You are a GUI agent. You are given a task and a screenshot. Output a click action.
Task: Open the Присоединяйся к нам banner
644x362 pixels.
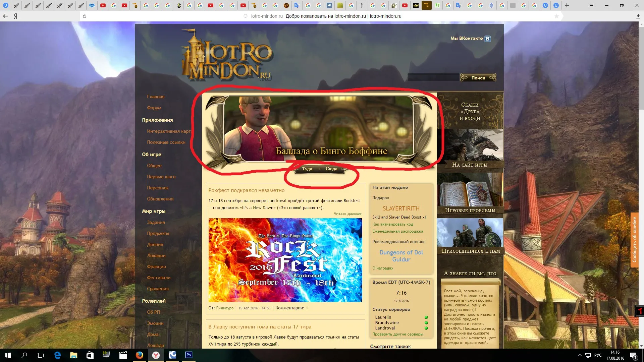[x=470, y=236]
